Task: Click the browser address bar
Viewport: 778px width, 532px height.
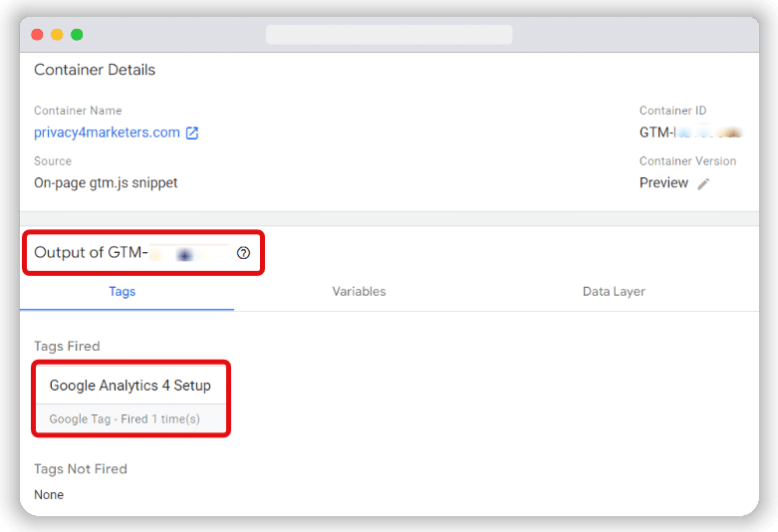Action: point(389,35)
